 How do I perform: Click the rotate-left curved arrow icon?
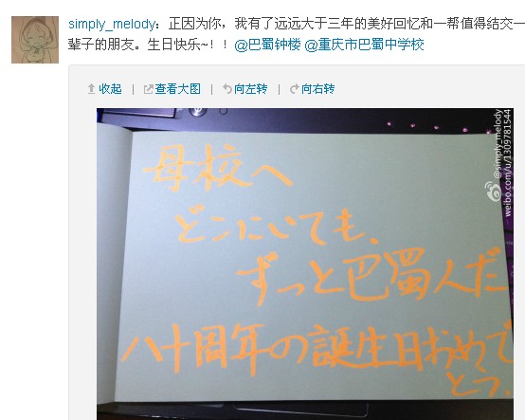[x=227, y=89]
